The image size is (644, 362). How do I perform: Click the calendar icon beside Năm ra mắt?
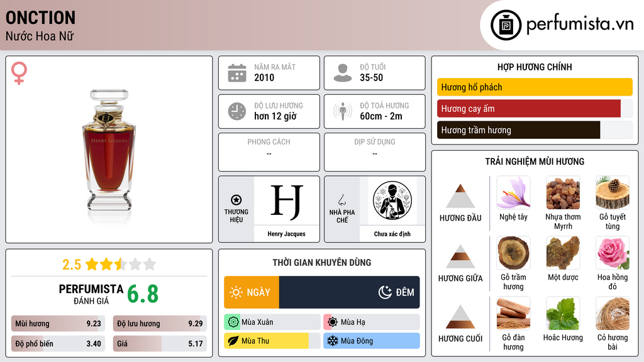(237, 73)
